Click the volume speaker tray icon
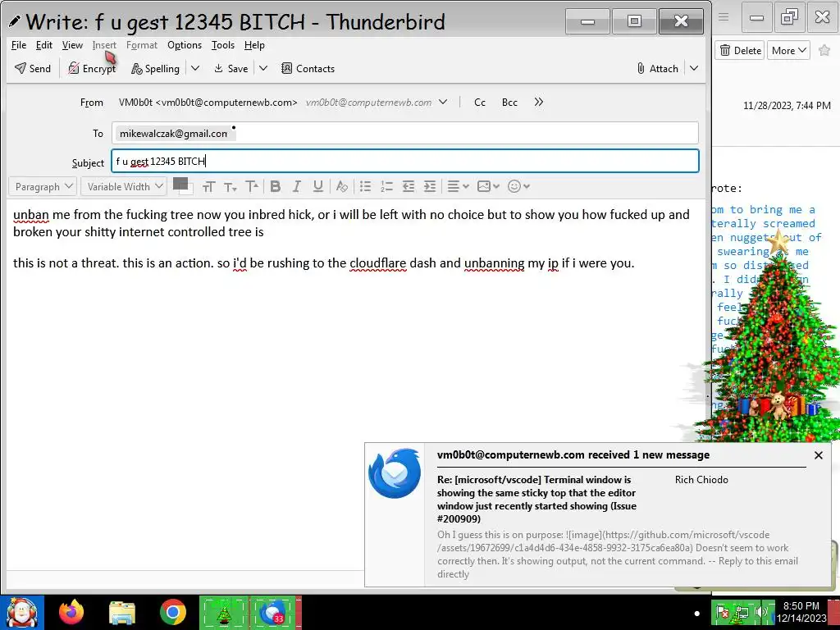840x630 pixels. coord(760,612)
